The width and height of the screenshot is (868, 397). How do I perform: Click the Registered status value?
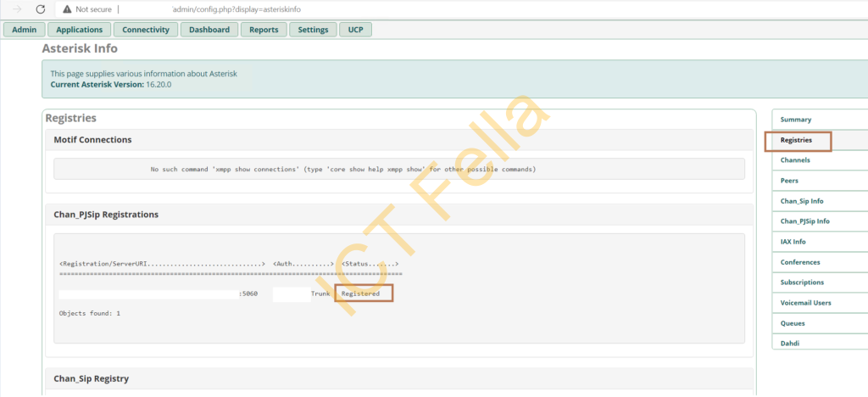(x=360, y=294)
